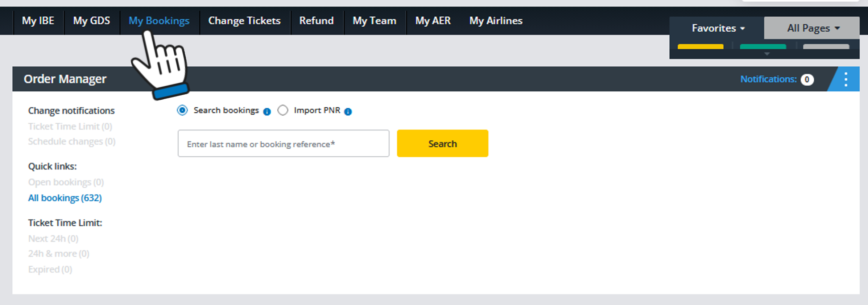Open the My IBE menu item
This screenshot has width=868, height=305.
pyautogui.click(x=38, y=21)
